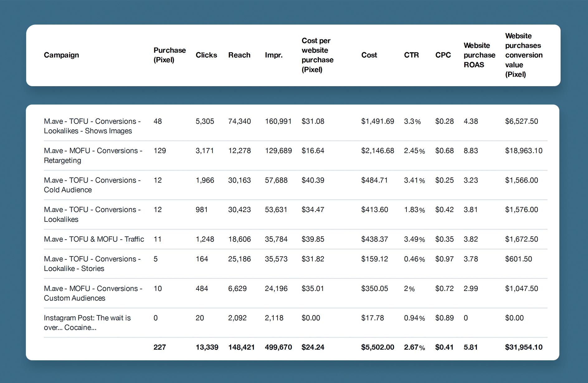Screen dimensions: 588x383
Task: Click the Instagram Post: The wait is over row
Action: [88, 323]
